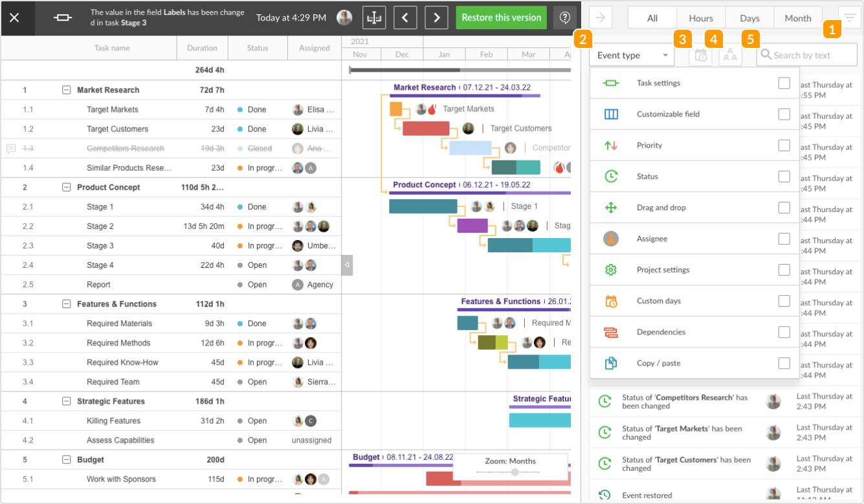
Task: Select the Status event type icon
Action: coord(610,176)
